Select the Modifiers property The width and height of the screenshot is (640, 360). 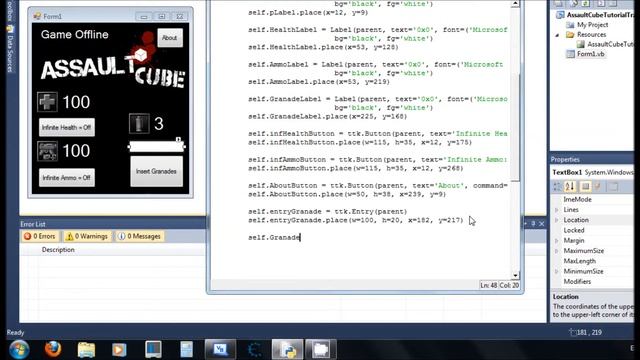pos(577,282)
